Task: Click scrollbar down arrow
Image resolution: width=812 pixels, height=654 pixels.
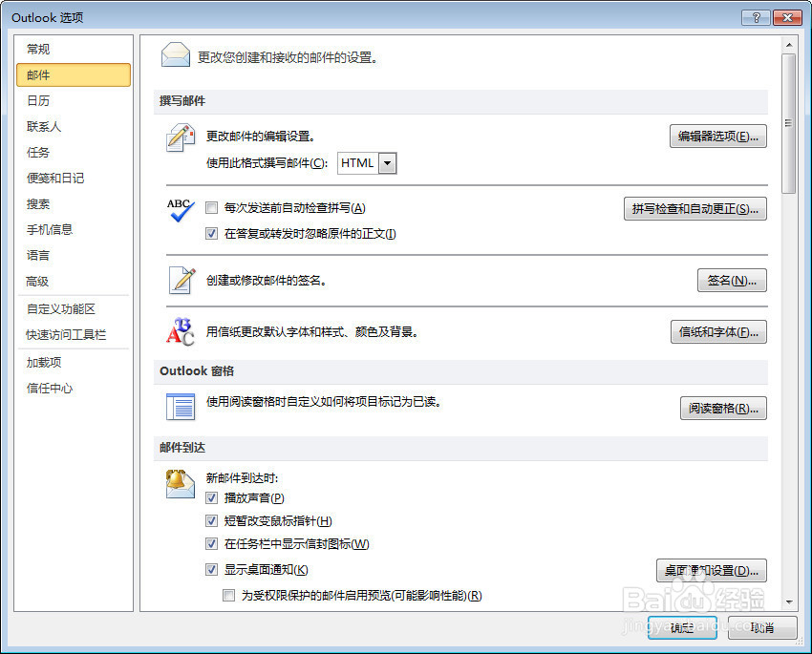Action: [x=789, y=601]
